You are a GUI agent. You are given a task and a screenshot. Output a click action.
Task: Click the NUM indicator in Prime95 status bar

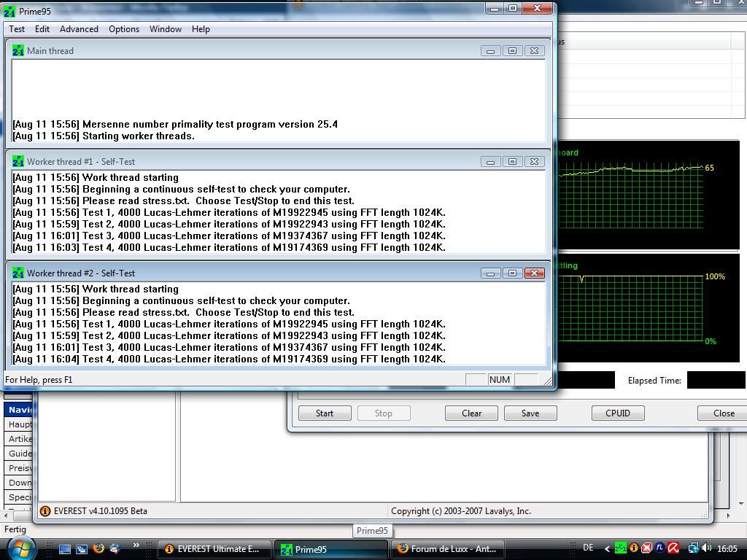(x=499, y=379)
